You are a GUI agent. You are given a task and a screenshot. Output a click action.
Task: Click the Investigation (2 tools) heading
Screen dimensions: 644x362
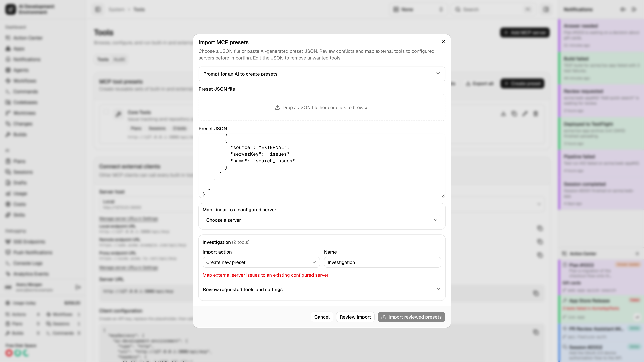coord(226,242)
